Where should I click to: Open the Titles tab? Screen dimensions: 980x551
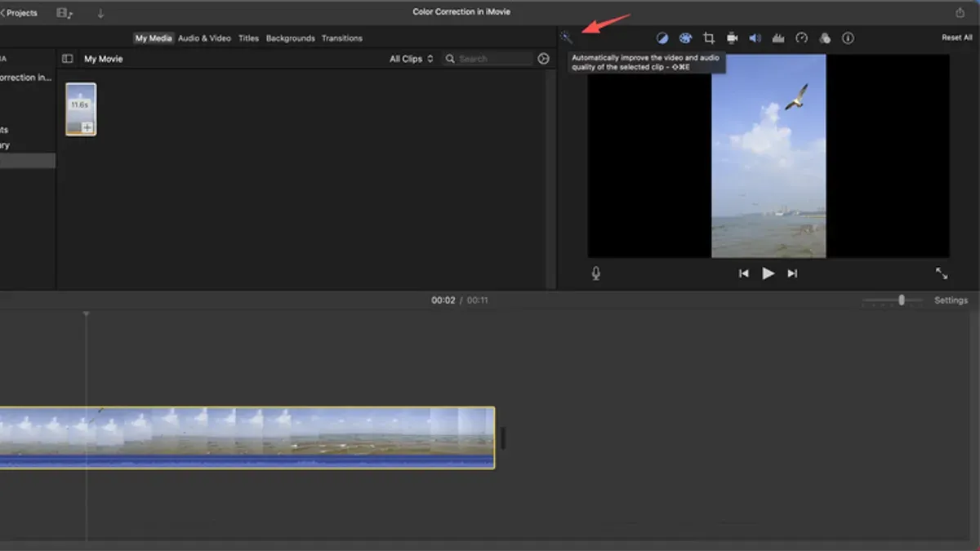tap(248, 38)
